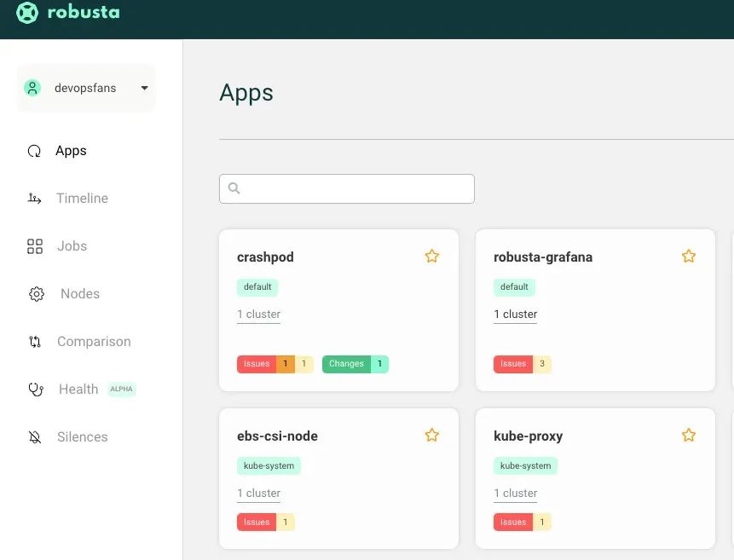Click the Nodes gear icon
The image size is (734, 560).
coord(37,294)
